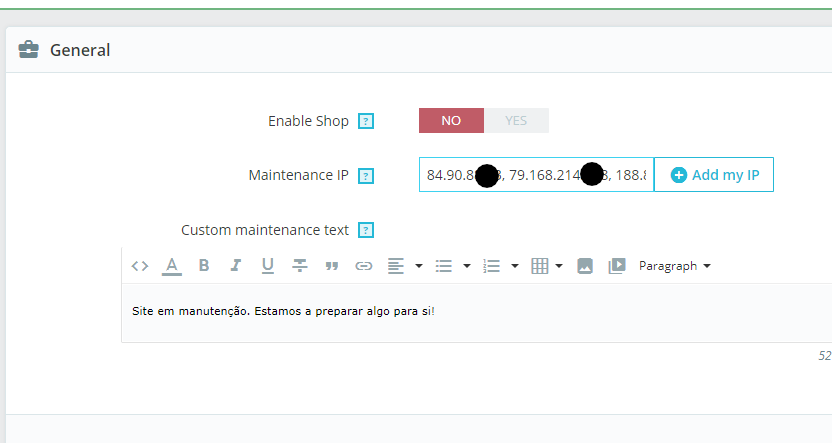
Task: Toggle italic formatting in editor
Action: (x=236, y=266)
